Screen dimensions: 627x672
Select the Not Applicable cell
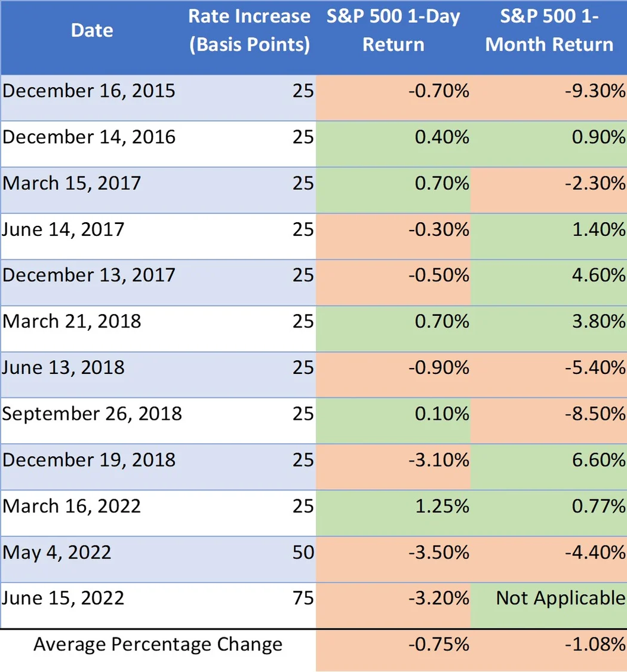click(560, 597)
